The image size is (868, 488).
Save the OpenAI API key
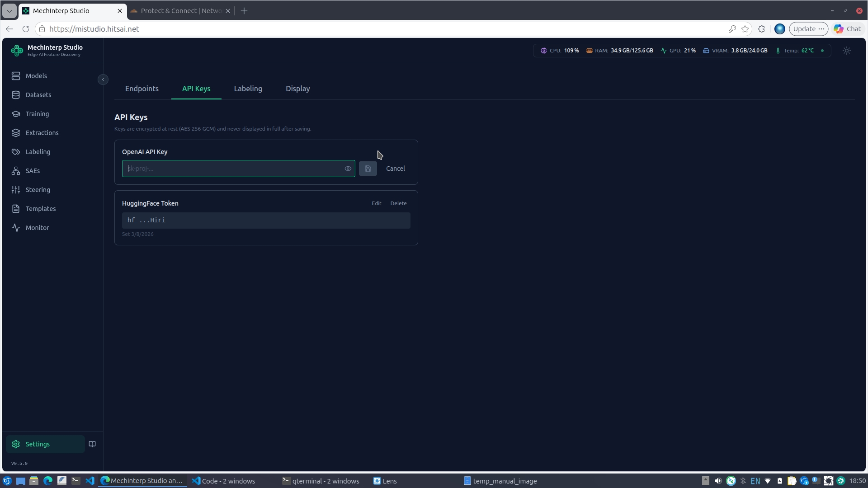[368, 169]
